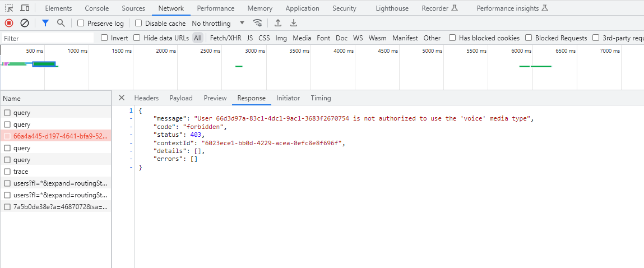This screenshot has width=644, height=268.
Task: Enable the Preserve log checkbox
Action: (x=81, y=24)
